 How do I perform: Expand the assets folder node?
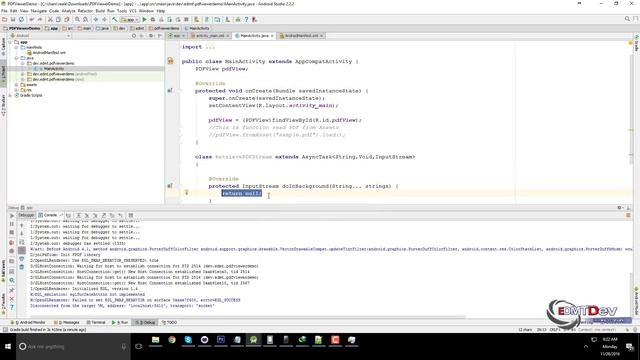[x=16, y=84]
